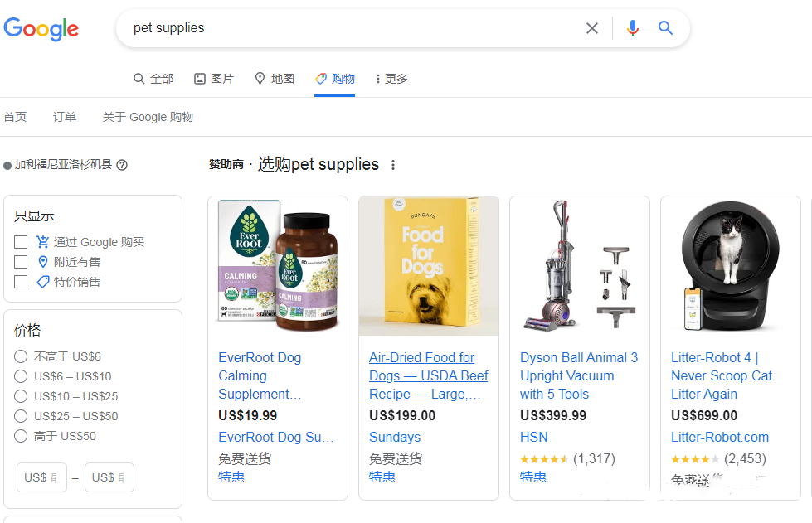Select the US$25 – US$50 price range
The image size is (812, 523).
click(20, 416)
